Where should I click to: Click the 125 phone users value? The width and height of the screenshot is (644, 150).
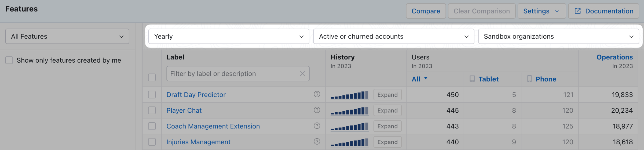tap(568, 126)
